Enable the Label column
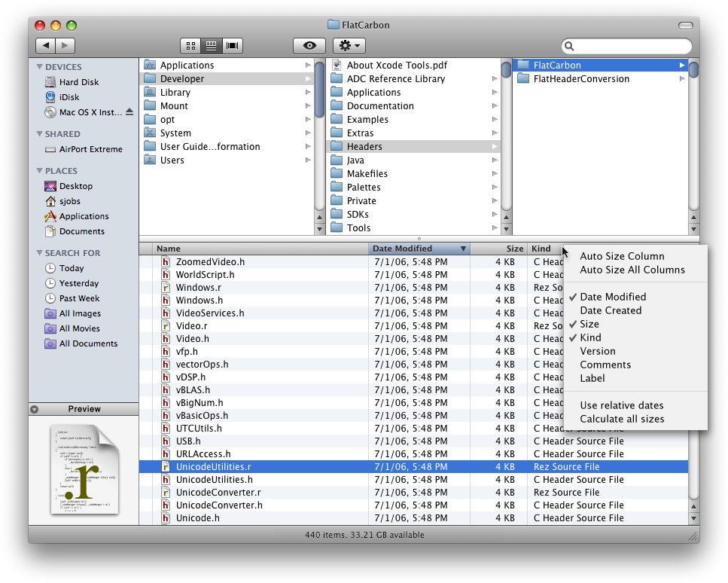 [592, 379]
